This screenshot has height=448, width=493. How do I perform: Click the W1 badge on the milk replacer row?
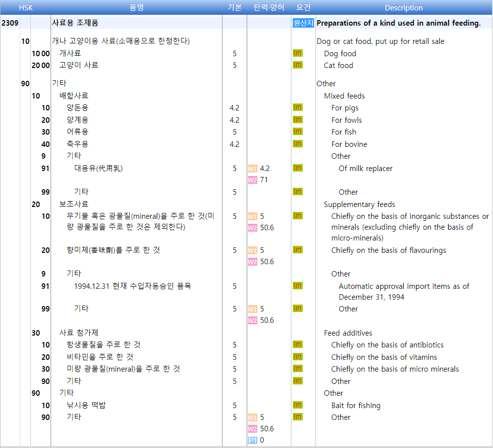[x=252, y=169]
